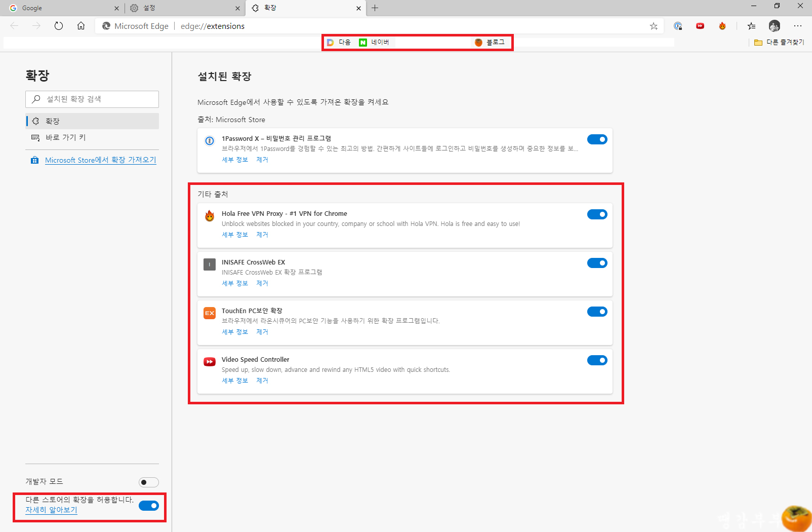Image resolution: width=812 pixels, height=532 pixels.
Task: Disable Hola Free VPN Proxy extension
Action: [597, 214]
